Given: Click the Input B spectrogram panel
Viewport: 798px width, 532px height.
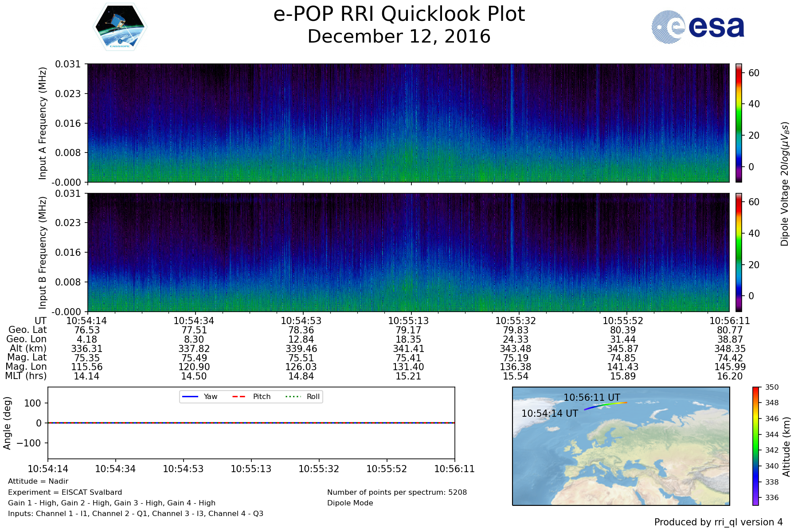Looking at the screenshot, I should (x=408, y=252).
